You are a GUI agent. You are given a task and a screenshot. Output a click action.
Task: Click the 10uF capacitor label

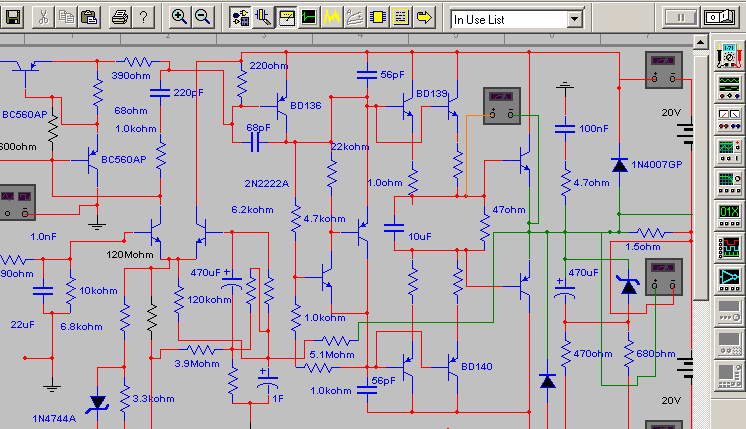click(x=420, y=236)
